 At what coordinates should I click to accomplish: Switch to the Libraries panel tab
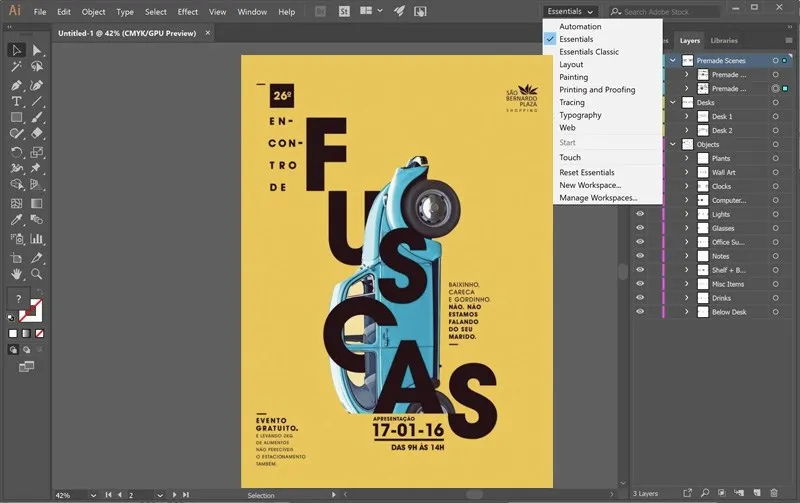point(724,40)
